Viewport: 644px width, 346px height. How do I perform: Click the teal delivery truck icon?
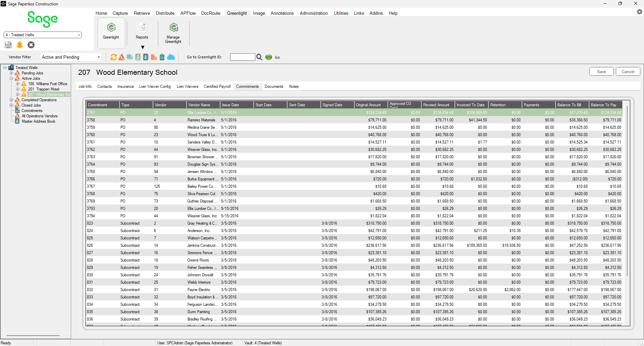[x=130, y=57]
